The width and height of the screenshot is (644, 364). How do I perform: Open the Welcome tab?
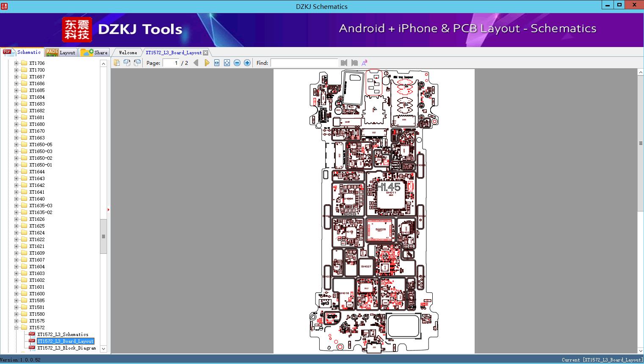point(128,53)
